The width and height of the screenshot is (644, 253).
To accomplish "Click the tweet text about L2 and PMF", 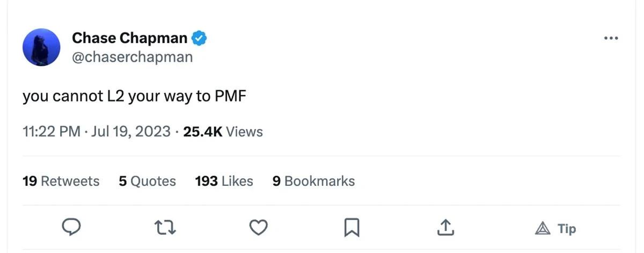I will (134, 97).
